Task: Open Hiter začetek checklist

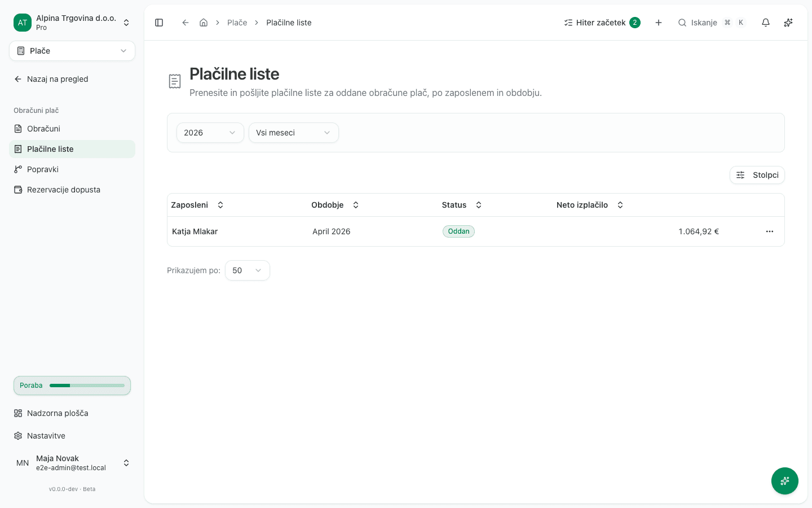Action: pyautogui.click(x=602, y=23)
